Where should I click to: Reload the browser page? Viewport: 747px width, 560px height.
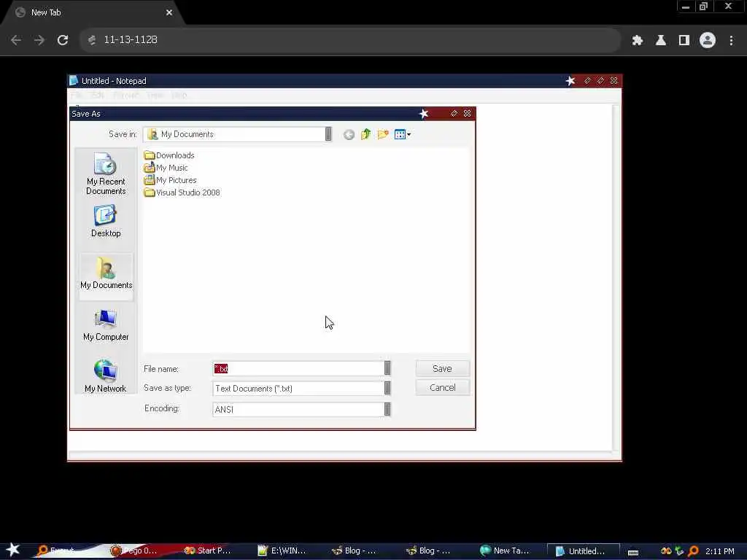point(63,40)
